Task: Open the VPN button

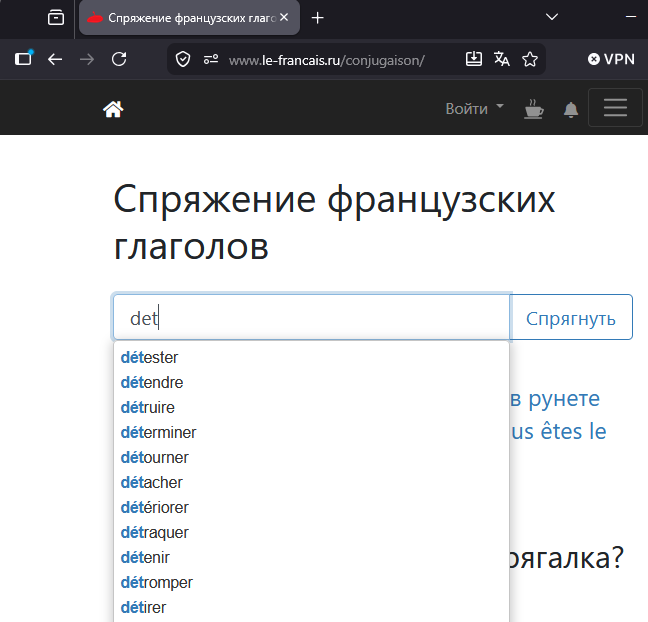Action: click(x=611, y=59)
